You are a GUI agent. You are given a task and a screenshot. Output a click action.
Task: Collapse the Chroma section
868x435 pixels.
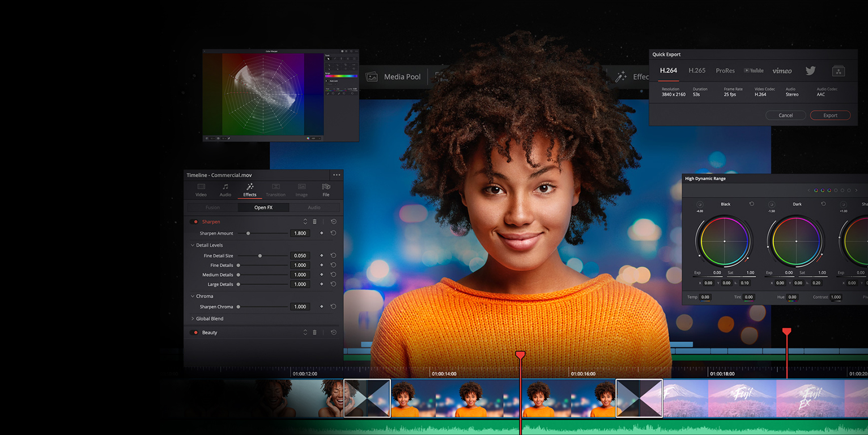coord(193,296)
